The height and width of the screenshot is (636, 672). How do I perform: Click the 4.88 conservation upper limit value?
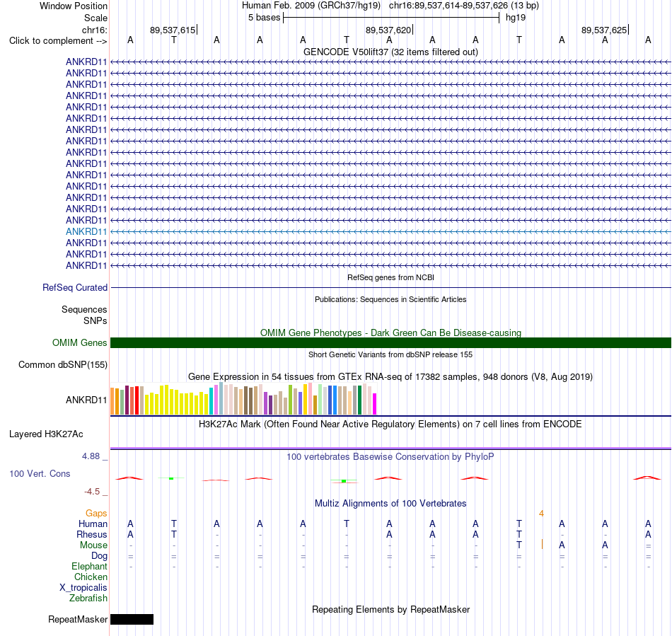pyautogui.click(x=91, y=456)
